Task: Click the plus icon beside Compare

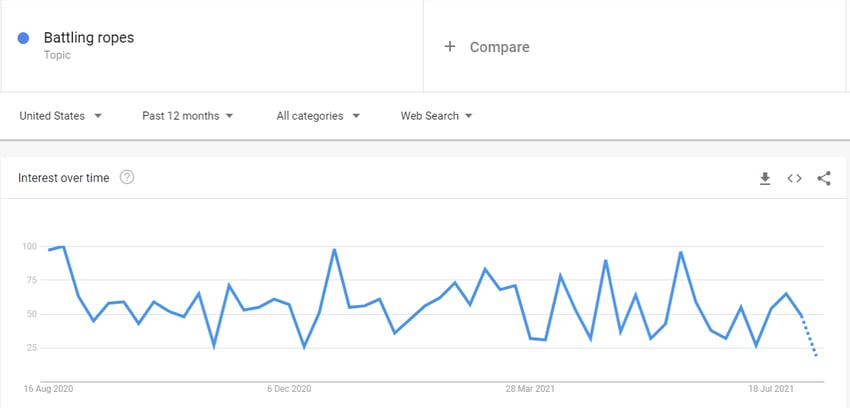Action: click(449, 47)
